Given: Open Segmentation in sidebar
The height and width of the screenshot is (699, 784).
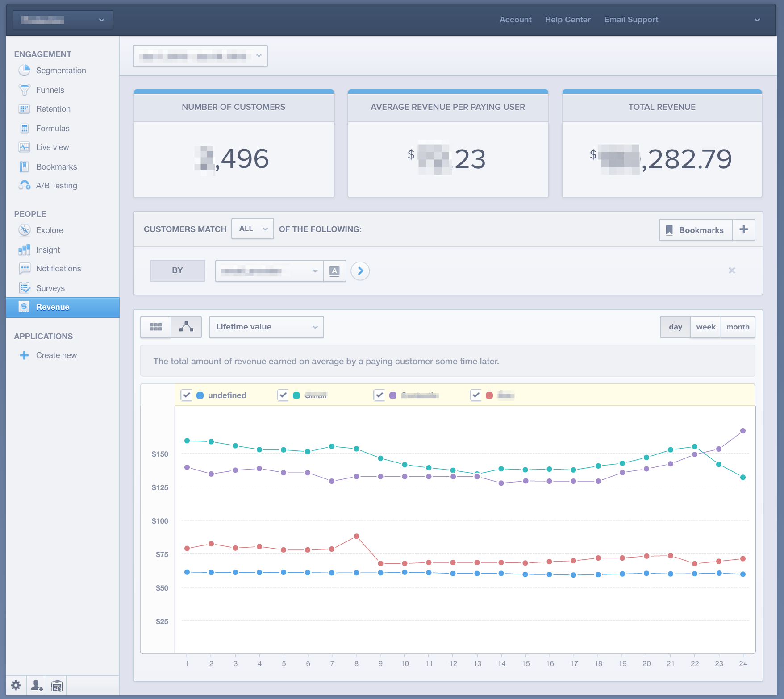Looking at the screenshot, I should tap(61, 71).
